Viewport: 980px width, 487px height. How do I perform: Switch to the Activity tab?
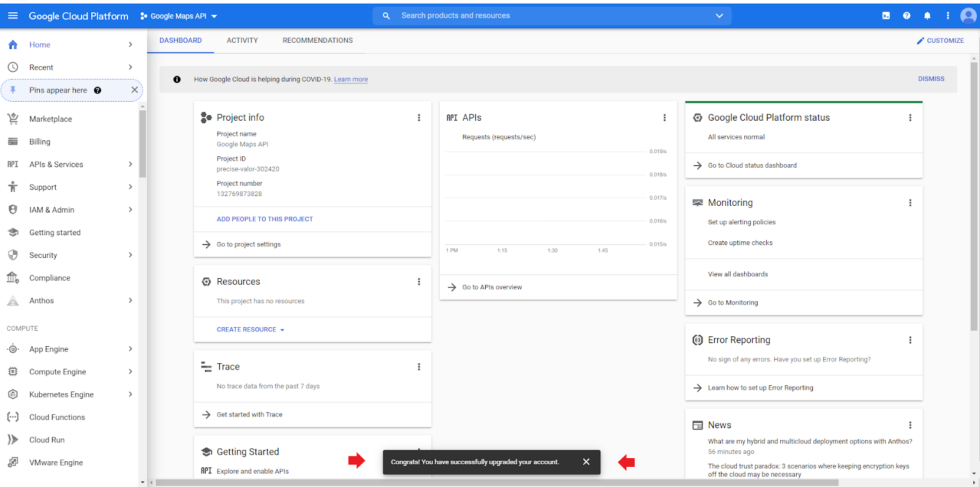point(242,40)
